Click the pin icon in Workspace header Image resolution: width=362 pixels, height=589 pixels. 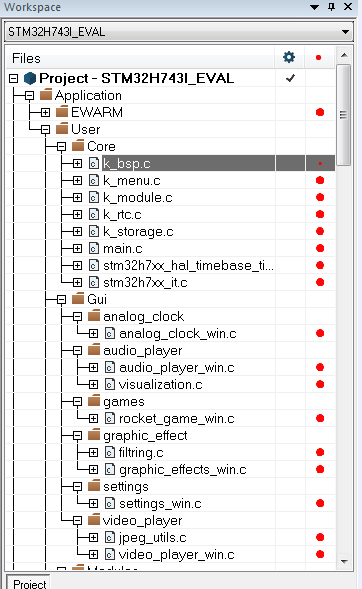[332, 7]
